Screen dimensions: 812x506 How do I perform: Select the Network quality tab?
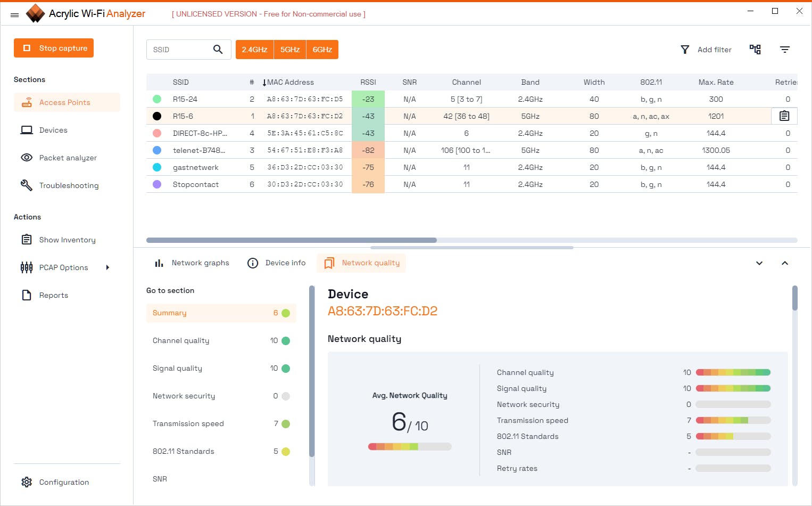tap(361, 263)
